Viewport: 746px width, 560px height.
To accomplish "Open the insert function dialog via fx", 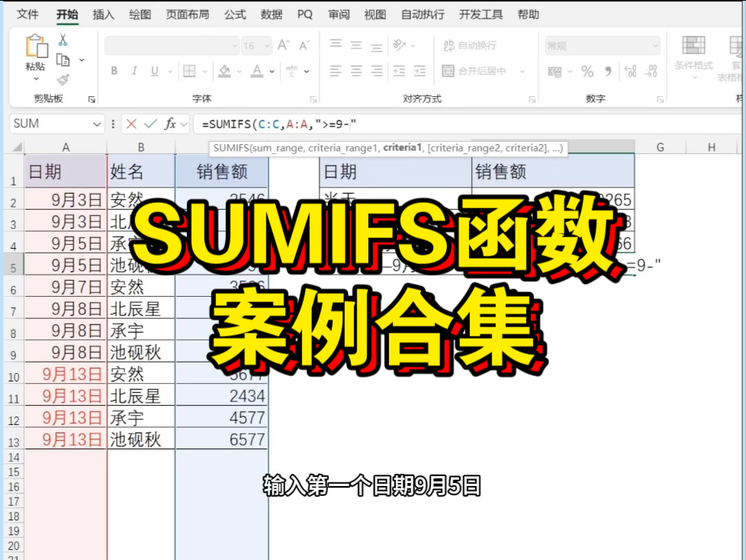I will click(172, 124).
